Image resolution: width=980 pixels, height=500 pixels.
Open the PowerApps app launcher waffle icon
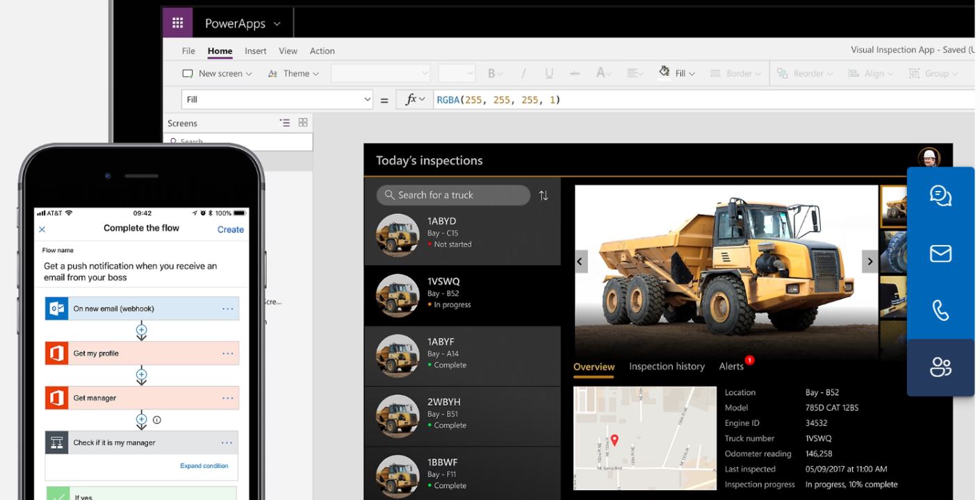point(177,23)
